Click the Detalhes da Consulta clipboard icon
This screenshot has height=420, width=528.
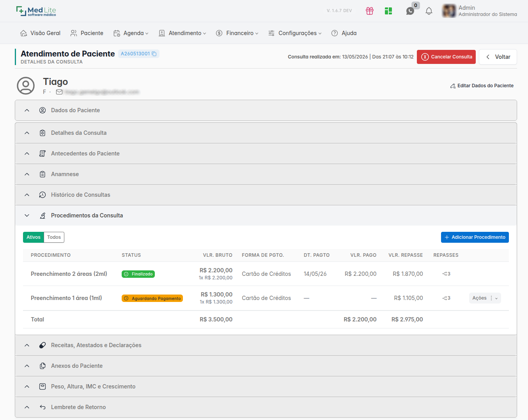[x=43, y=133]
